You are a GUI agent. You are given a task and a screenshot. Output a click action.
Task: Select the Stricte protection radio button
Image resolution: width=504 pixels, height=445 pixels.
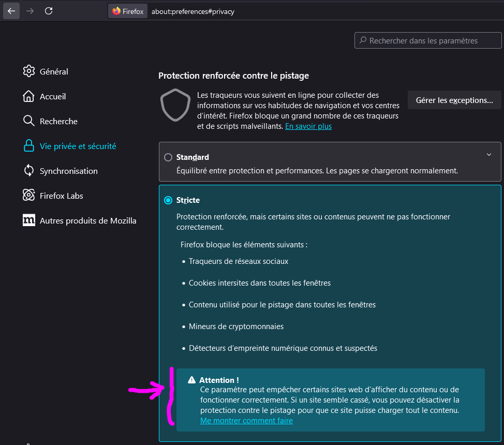[168, 200]
